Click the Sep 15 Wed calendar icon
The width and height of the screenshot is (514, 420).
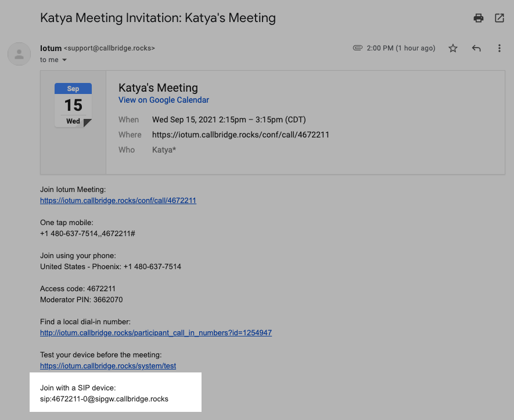pos(73,105)
